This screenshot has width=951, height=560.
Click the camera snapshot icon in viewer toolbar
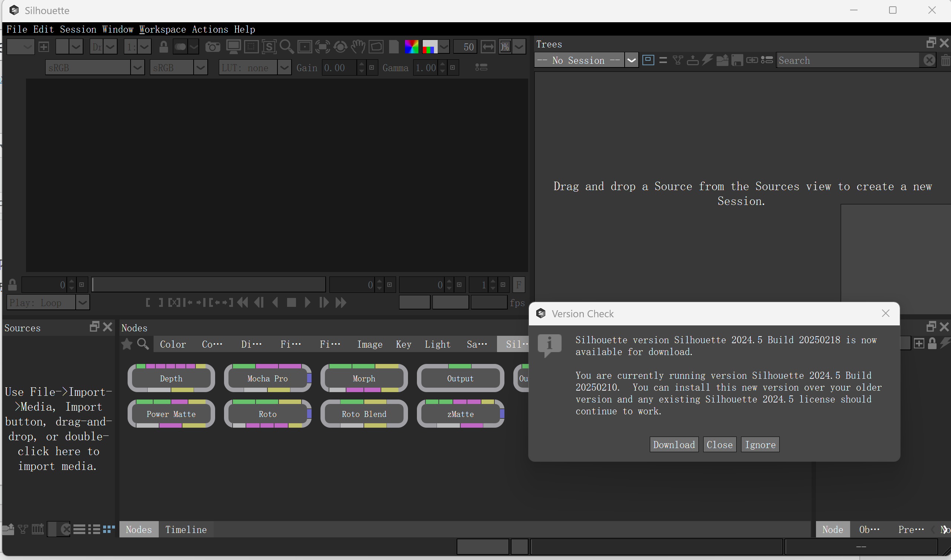213,47
